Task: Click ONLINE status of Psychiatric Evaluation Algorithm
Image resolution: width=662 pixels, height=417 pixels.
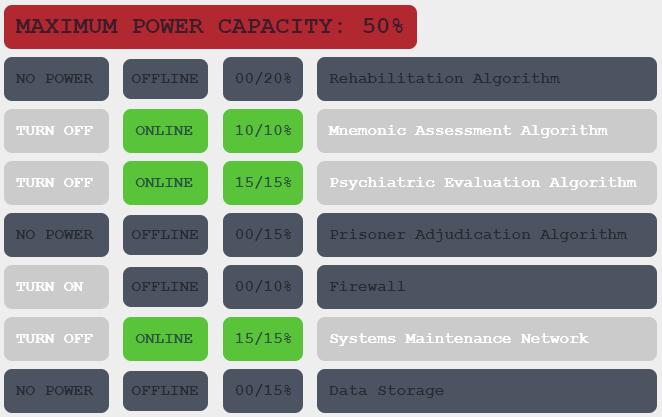Action: tap(166, 183)
